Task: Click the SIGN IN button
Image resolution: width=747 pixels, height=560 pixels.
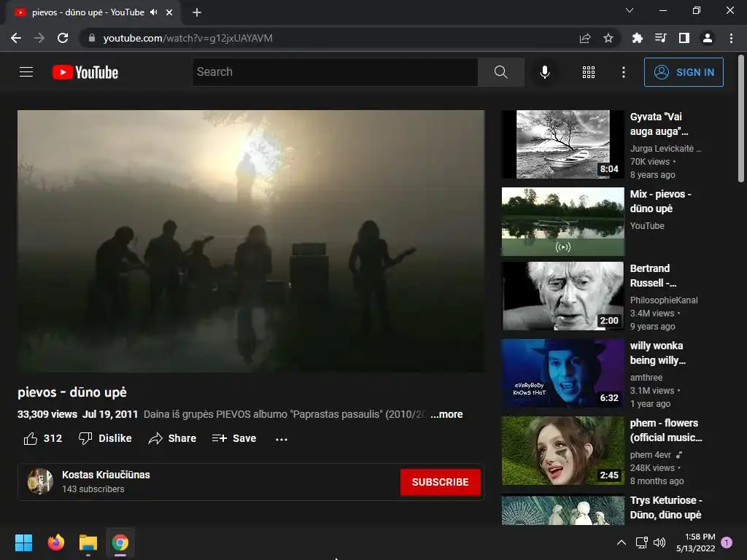Action: pos(683,72)
